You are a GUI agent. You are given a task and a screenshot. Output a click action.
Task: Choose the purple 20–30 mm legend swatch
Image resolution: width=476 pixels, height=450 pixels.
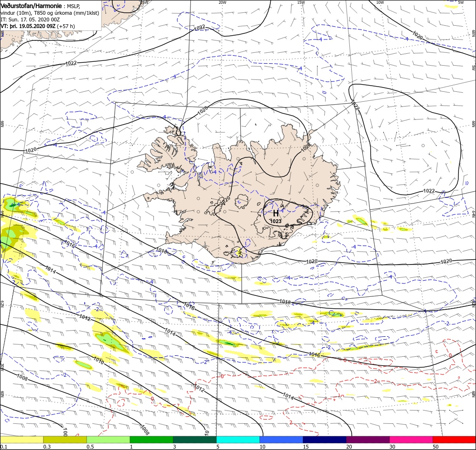[367, 440]
